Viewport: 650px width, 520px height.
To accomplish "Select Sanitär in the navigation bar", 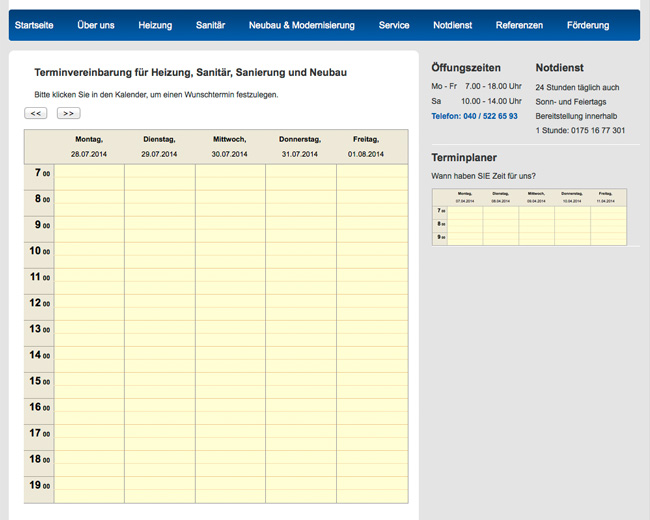I will pos(210,25).
